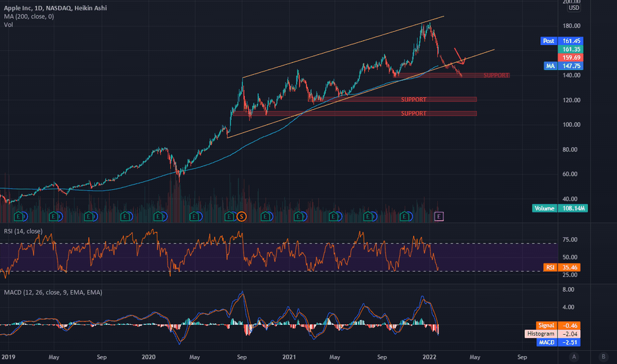Click the MA 147.75 value label

click(x=563, y=66)
